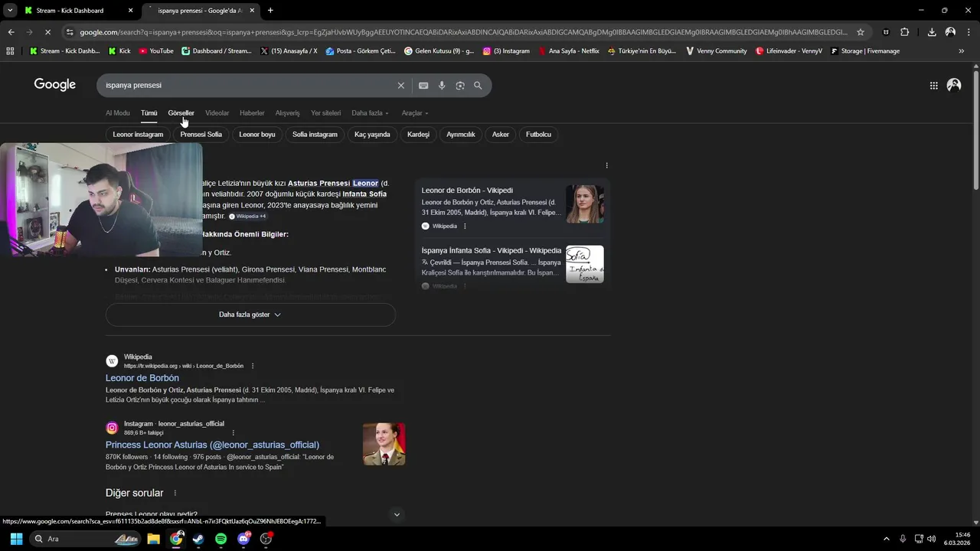View site information icon in address bar
The width and height of the screenshot is (980, 551).
pos(70,32)
